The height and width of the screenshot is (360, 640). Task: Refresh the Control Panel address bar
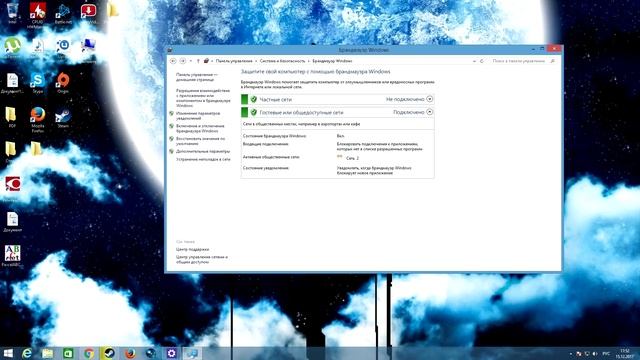coord(482,61)
